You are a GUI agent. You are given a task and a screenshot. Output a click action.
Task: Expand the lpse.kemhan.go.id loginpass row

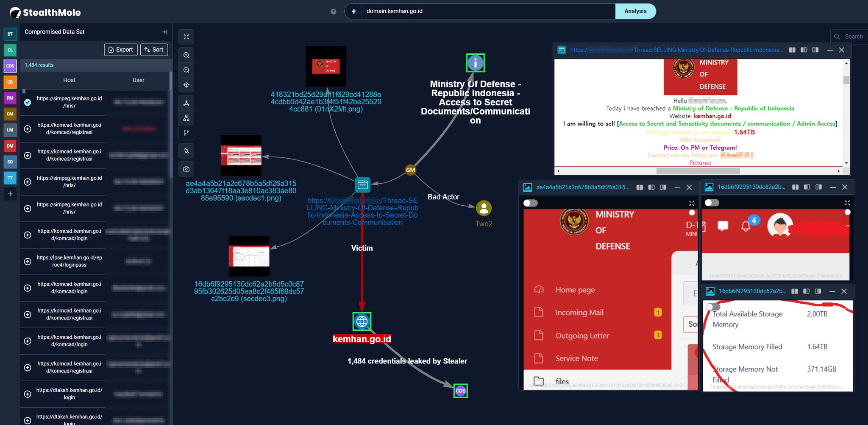28,261
